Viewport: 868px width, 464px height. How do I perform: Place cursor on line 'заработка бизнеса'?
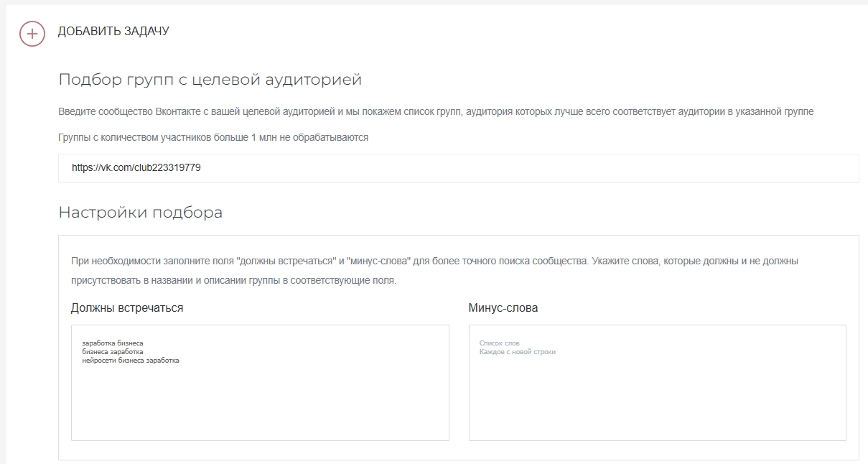pos(113,343)
